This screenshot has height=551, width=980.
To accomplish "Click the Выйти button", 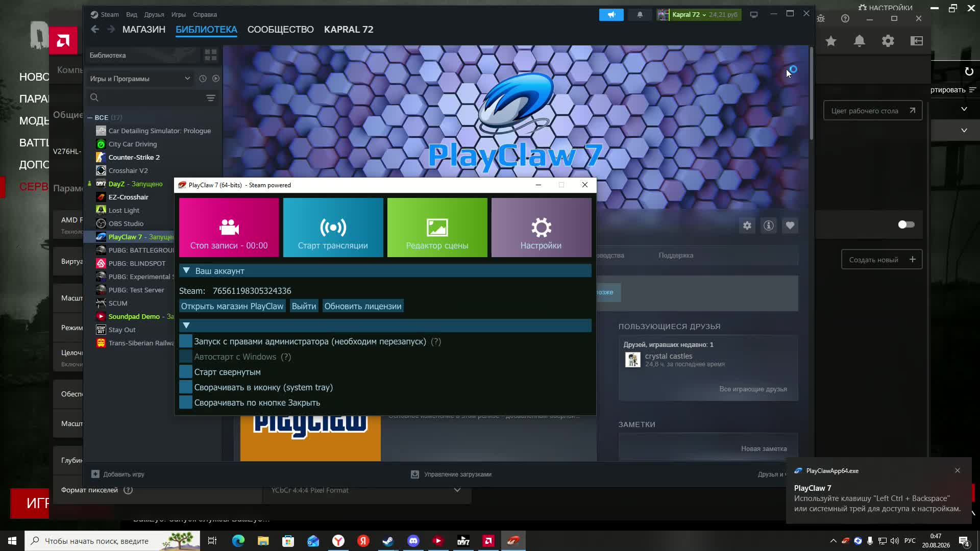I will 304,306.
